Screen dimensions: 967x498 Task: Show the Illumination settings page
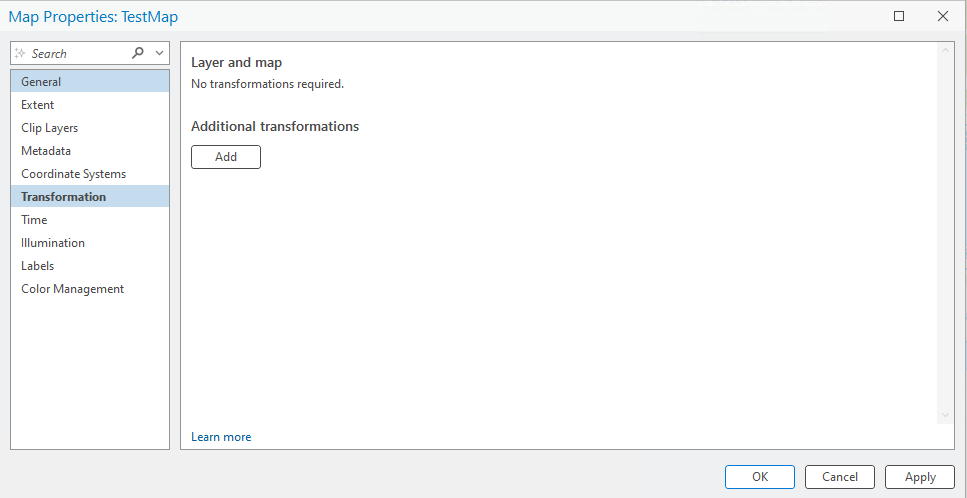click(90, 243)
